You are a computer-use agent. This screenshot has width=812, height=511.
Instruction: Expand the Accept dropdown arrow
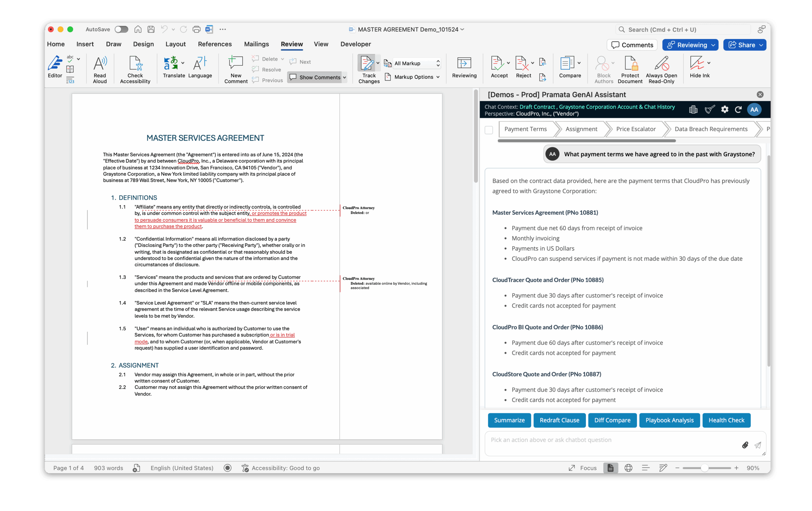508,63
